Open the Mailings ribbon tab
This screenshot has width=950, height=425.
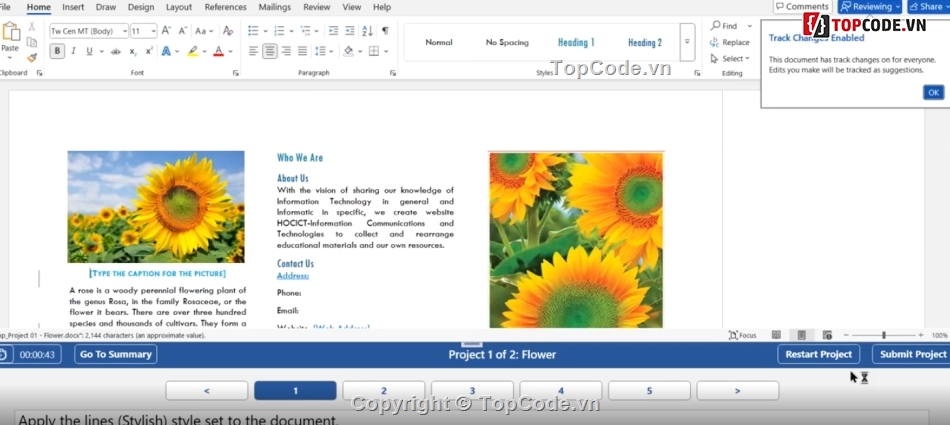point(275,7)
